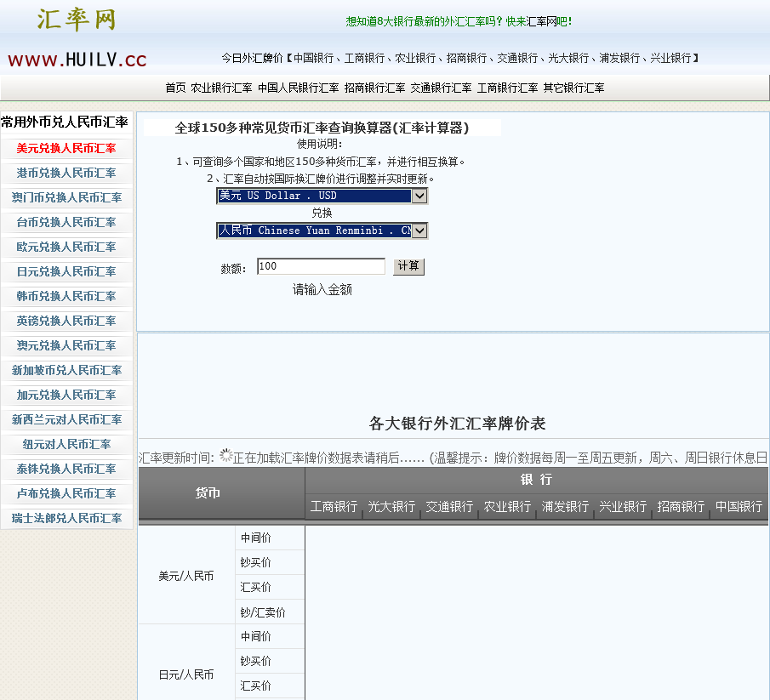Image resolution: width=770 pixels, height=700 pixels.
Task: Click the 招商银行 column header
Action: click(x=681, y=507)
